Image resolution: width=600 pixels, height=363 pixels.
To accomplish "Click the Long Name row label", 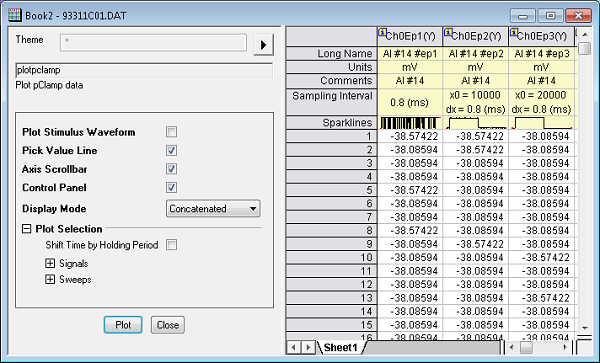I will click(x=331, y=54).
